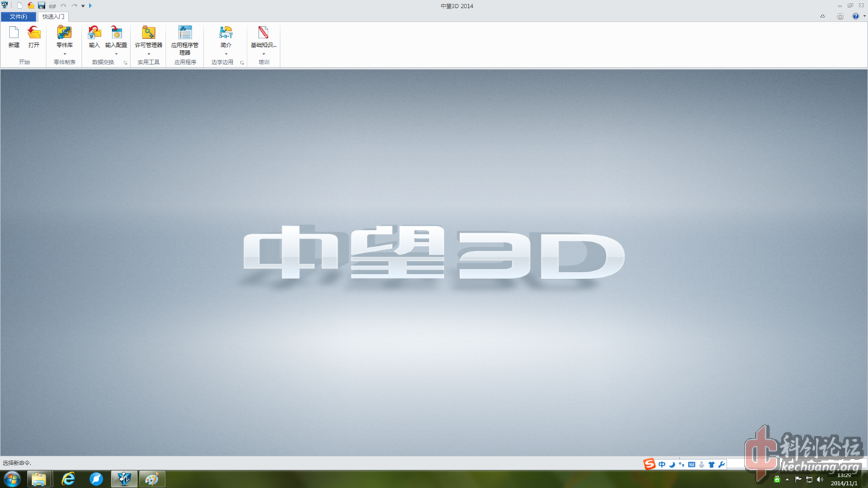The width and height of the screenshot is (868, 488).
Task: Click the network tray icon
Action: (809, 479)
